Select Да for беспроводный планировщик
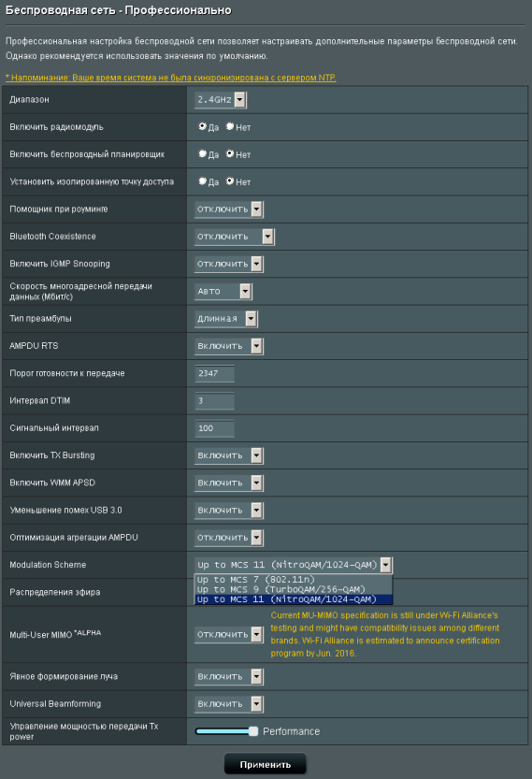This screenshot has height=779, width=532. (x=202, y=154)
